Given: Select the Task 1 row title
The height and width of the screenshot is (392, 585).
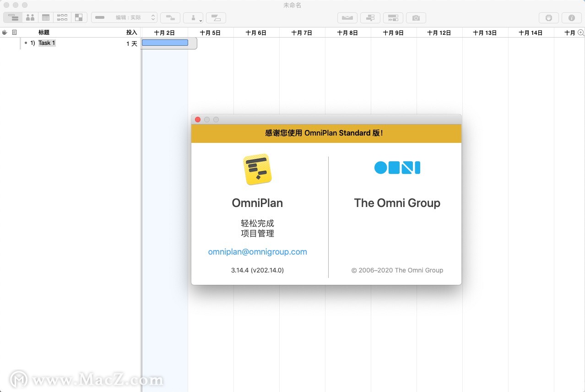Looking at the screenshot, I should (47, 43).
